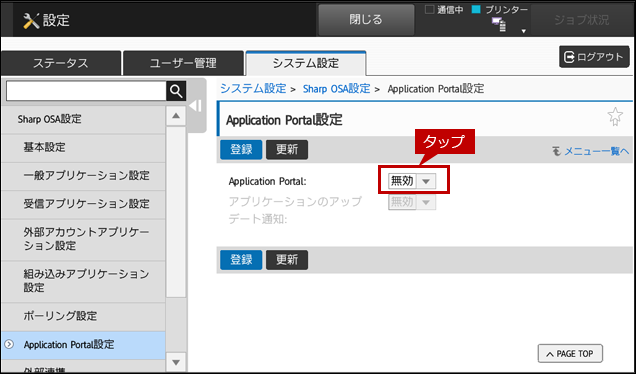Screen dimensions: 636x374
Task: Switch to the ステータス tab
Action: [x=60, y=63]
